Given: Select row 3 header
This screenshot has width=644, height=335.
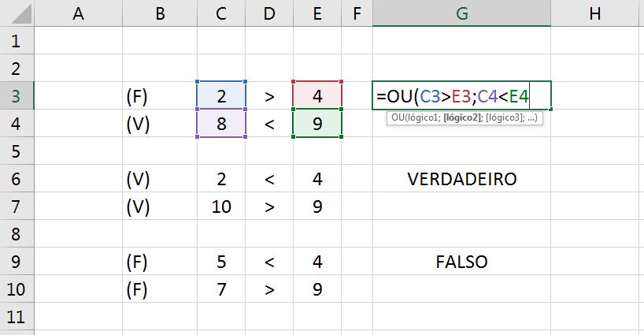Looking at the screenshot, I should [17, 96].
